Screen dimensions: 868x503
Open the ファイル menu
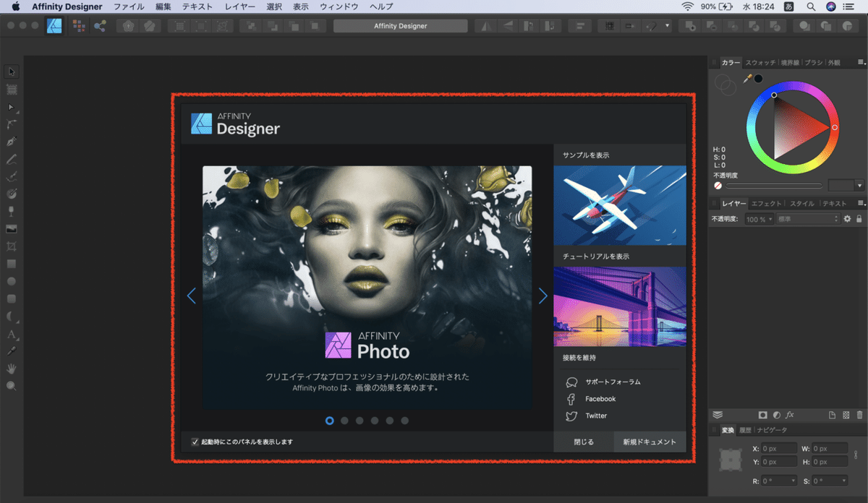pos(129,7)
